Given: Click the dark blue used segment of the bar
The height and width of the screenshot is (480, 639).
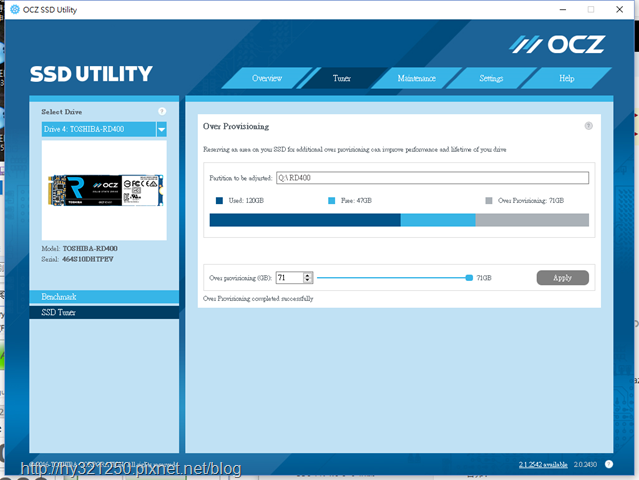Looking at the screenshot, I should (305, 220).
